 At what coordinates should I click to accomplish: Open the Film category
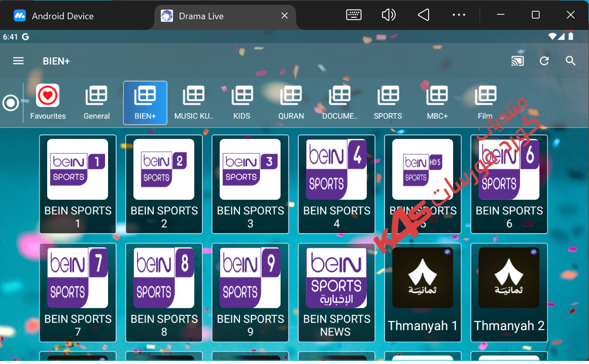pos(486,102)
